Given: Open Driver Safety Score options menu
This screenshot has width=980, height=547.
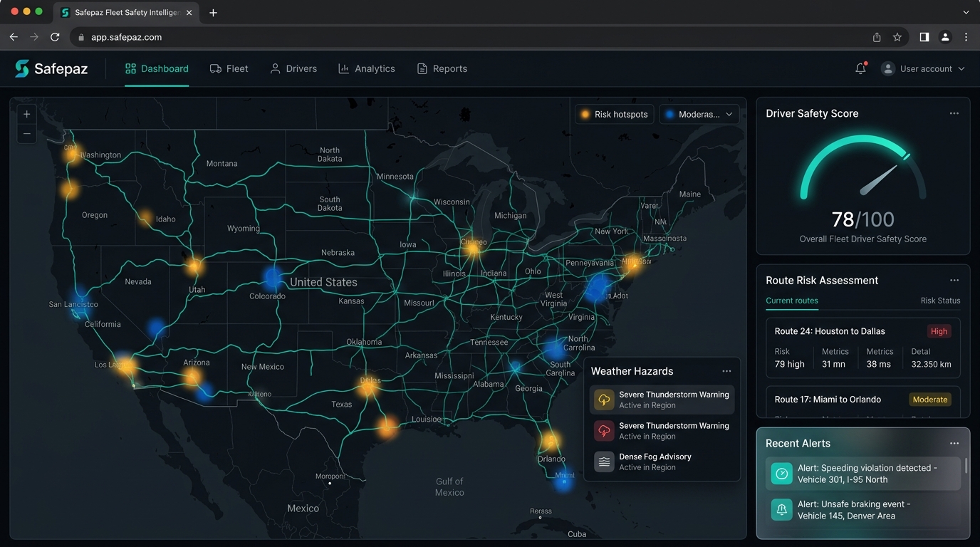Looking at the screenshot, I should pyautogui.click(x=954, y=113).
